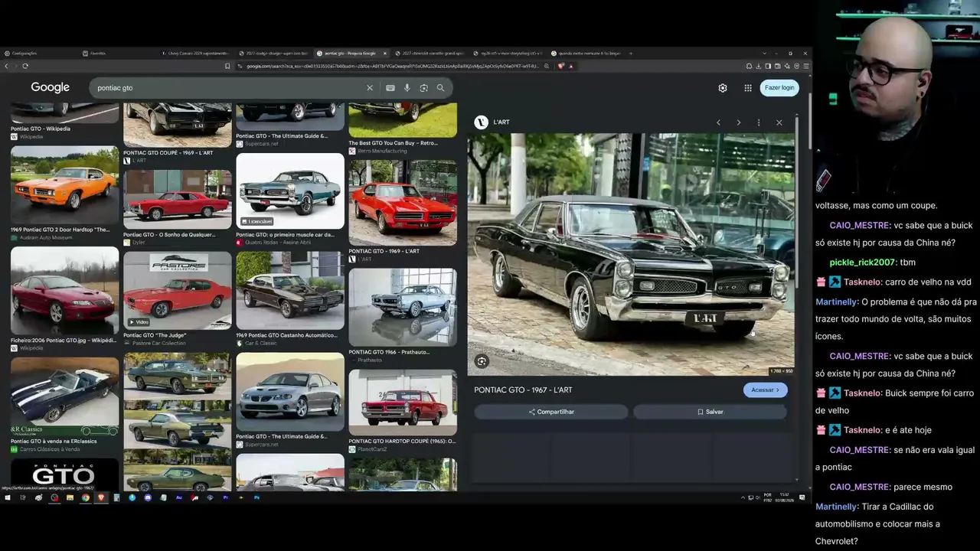The image size is (980, 551).
Task: Show the previous image in preview panel
Action: click(718, 122)
